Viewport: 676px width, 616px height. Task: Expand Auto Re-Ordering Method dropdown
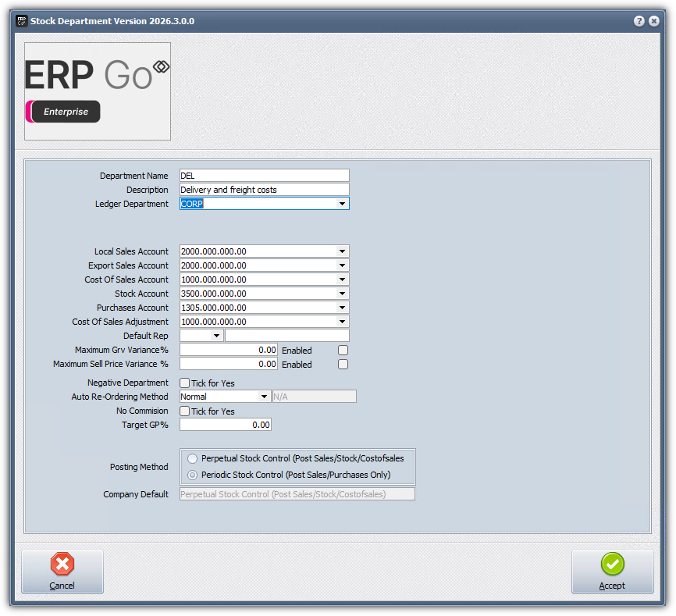[x=264, y=397]
